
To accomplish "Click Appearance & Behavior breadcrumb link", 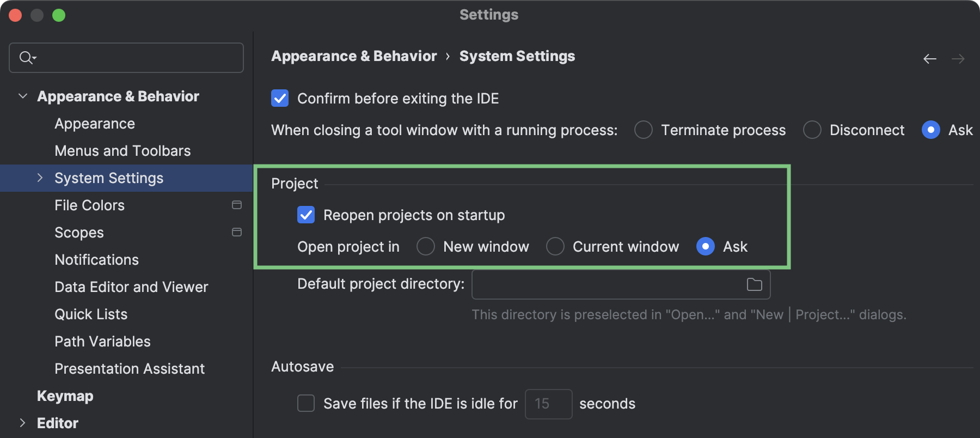I will coord(354,56).
